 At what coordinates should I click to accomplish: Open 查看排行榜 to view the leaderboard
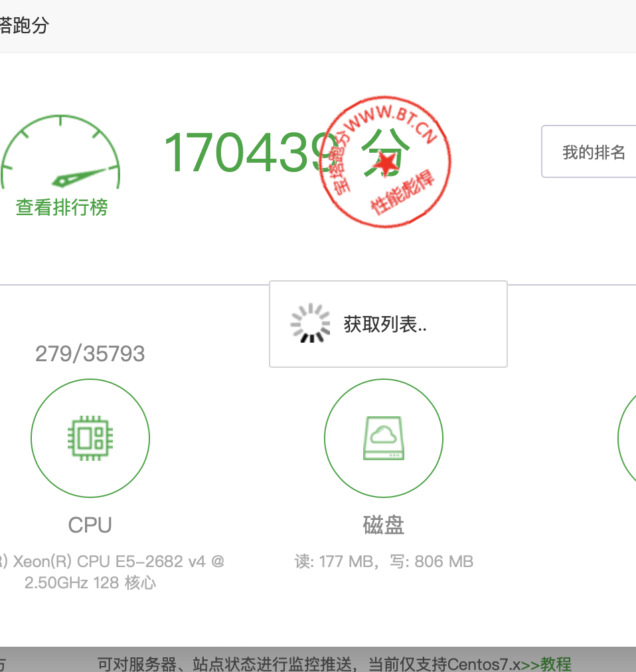point(60,207)
